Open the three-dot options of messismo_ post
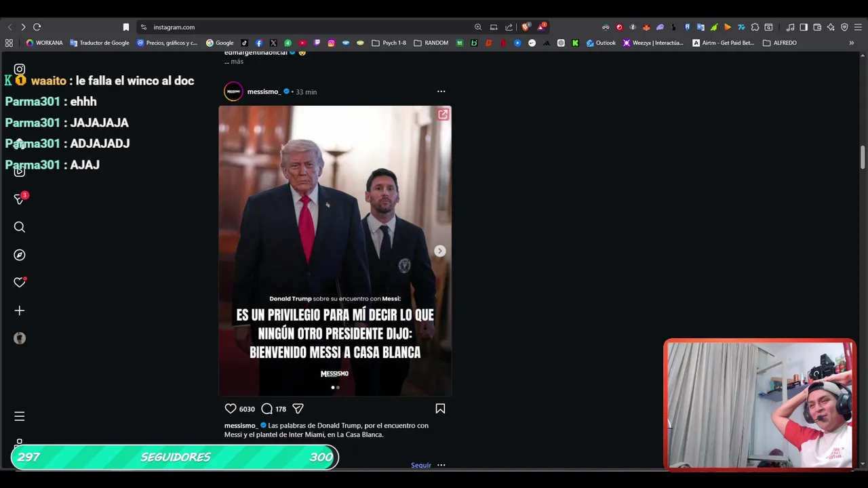The image size is (868, 488). pos(441,91)
